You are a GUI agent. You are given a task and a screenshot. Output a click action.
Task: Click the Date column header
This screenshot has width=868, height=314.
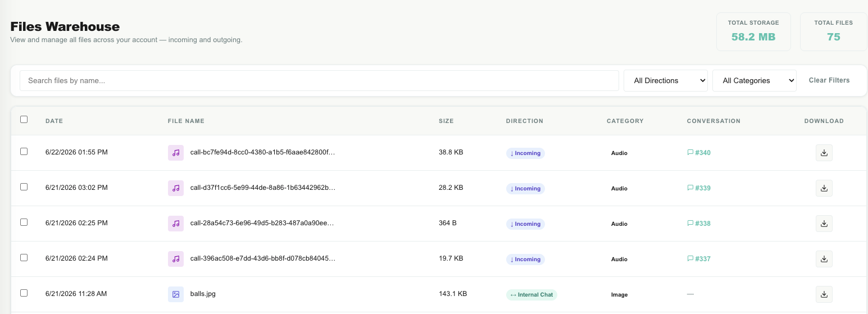tap(54, 121)
